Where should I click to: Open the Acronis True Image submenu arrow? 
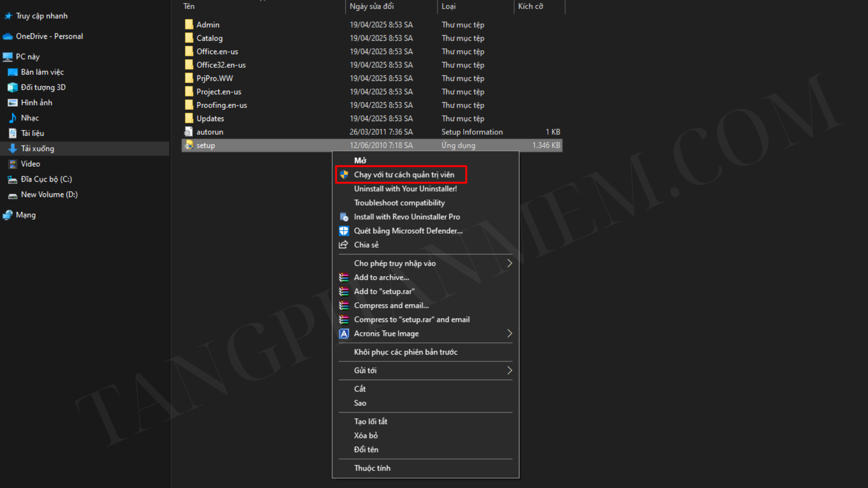(x=509, y=333)
